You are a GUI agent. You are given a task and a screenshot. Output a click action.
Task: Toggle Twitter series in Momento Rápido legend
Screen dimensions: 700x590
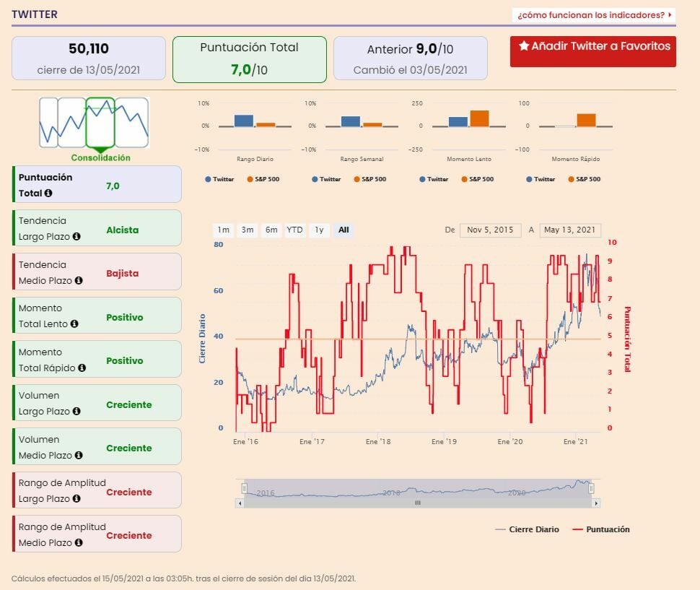point(541,179)
